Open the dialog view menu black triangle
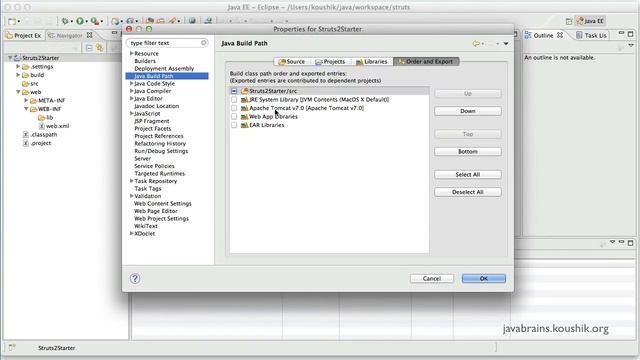640x360 pixels. [x=506, y=44]
